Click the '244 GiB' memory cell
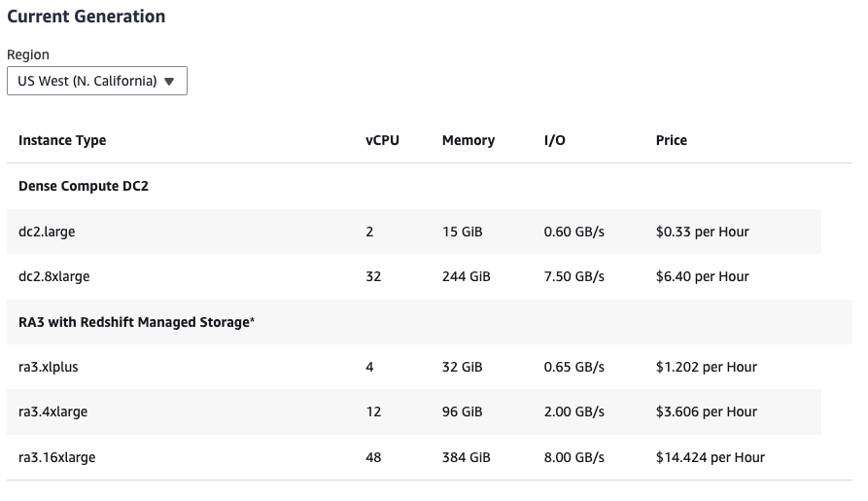Viewport: 868px width, 501px height. click(467, 276)
